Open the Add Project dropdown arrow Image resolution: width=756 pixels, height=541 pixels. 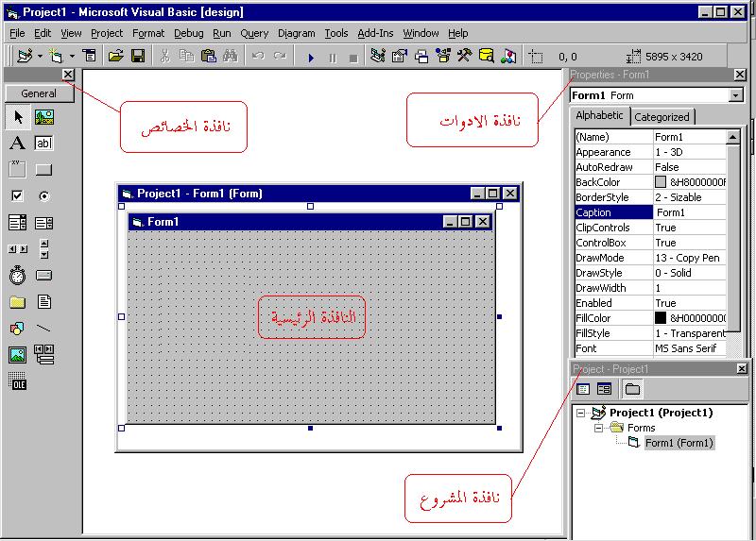coord(40,57)
